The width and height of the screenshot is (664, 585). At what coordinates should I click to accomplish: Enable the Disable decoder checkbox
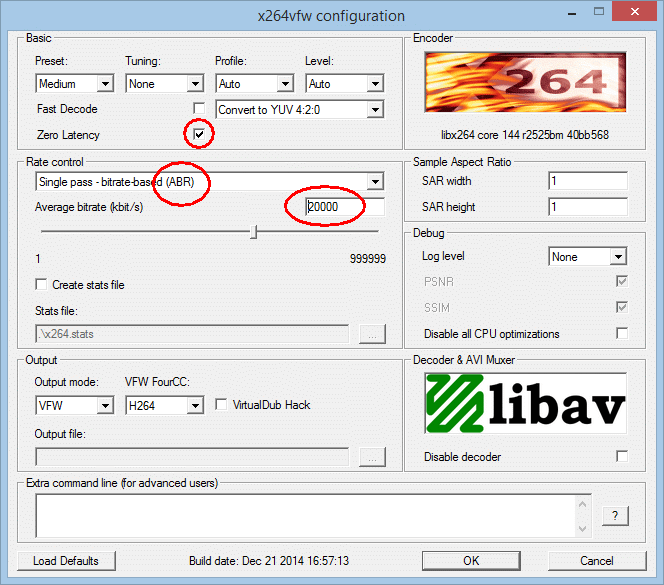[x=622, y=457]
